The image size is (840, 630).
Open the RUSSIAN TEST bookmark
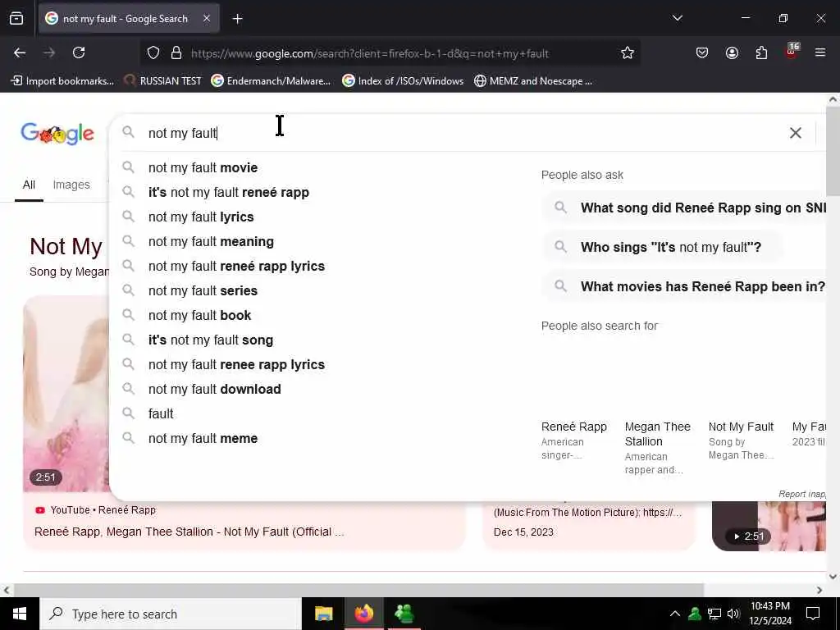(x=163, y=81)
